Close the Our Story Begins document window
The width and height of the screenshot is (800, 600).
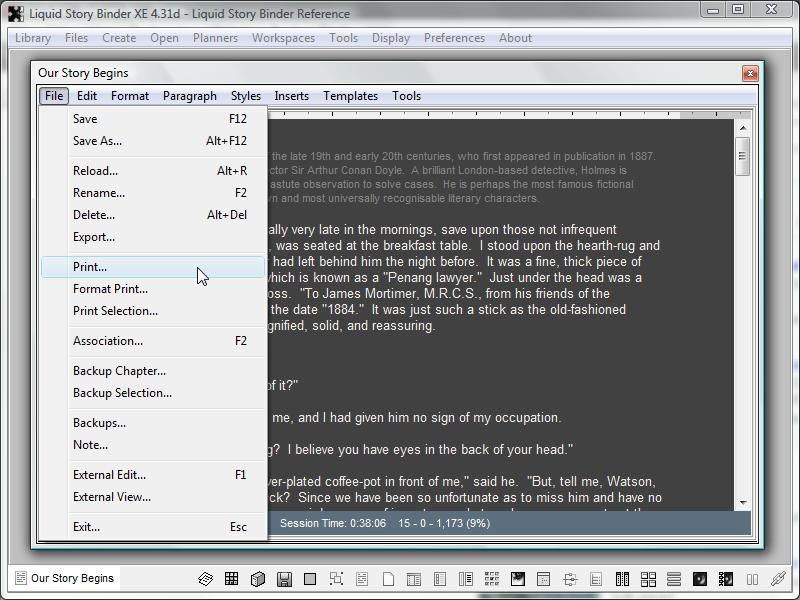click(x=749, y=73)
